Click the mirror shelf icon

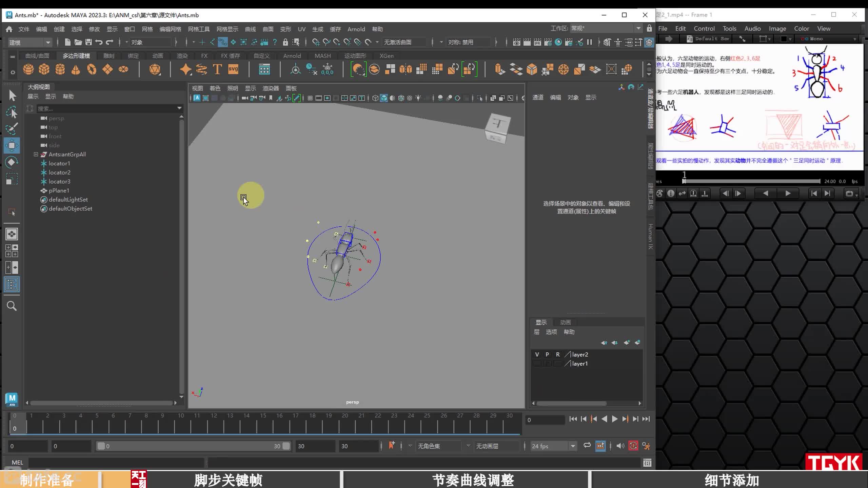[406, 69]
